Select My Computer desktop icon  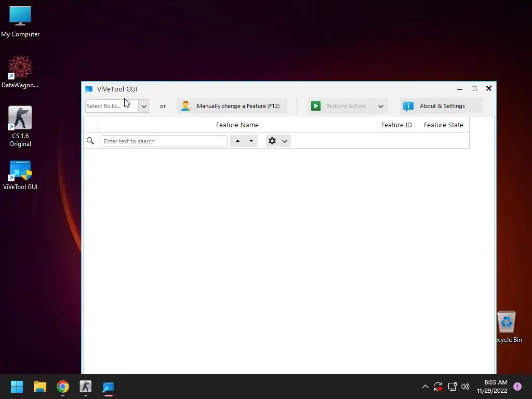coord(20,22)
